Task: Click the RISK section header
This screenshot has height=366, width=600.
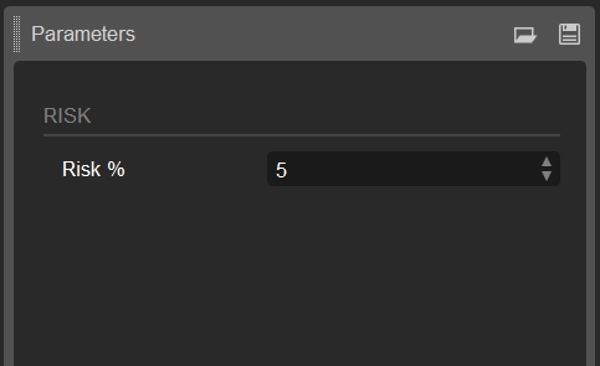Action: pos(67,116)
